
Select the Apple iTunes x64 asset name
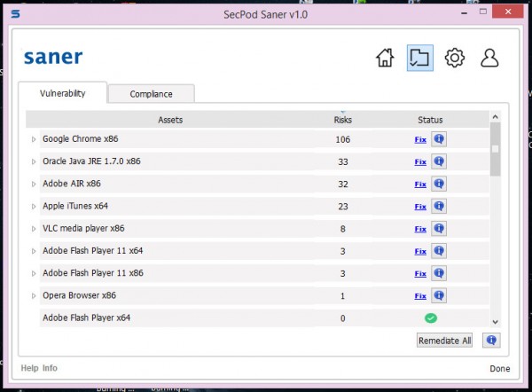pos(75,206)
